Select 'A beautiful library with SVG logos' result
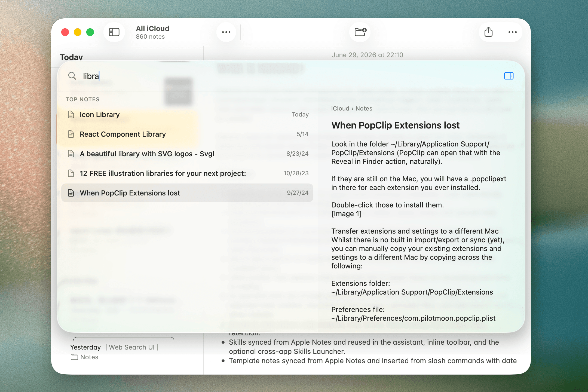This screenshot has height=392, width=588. 187,154
